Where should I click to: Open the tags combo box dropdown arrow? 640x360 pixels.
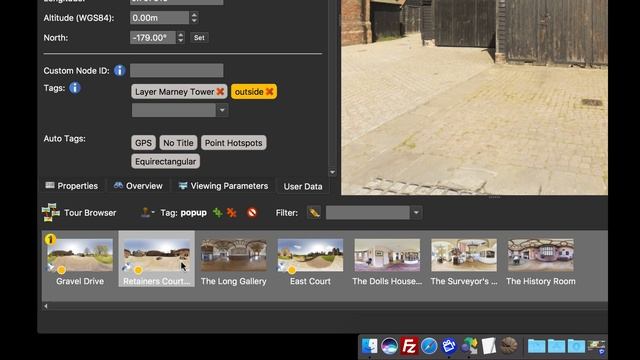click(x=222, y=110)
